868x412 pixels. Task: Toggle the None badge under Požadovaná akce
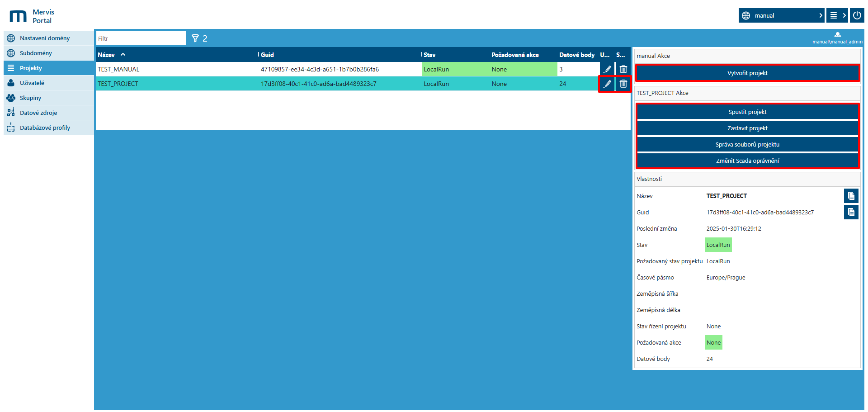tap(713, 342)
